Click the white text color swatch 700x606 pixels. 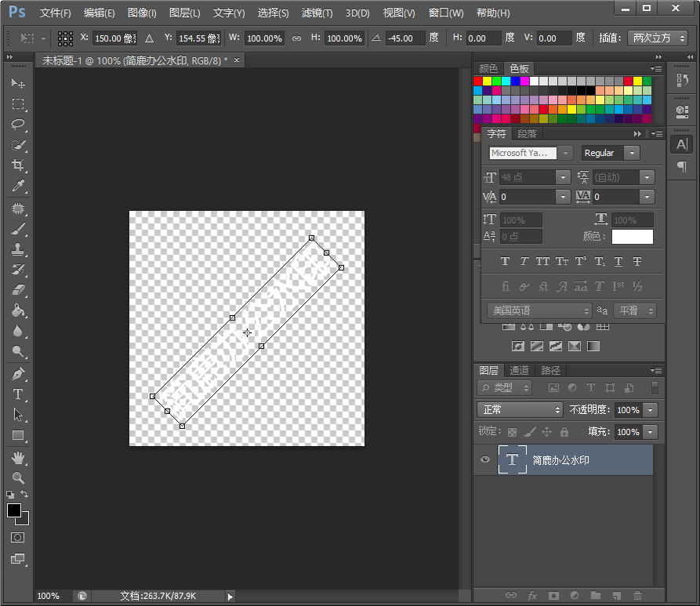[x=632, y=237]
